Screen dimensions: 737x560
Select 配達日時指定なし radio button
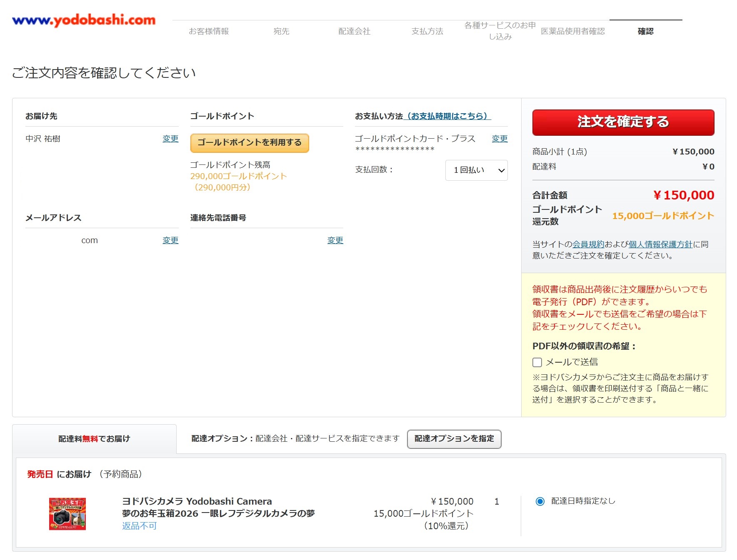point(540,501)
